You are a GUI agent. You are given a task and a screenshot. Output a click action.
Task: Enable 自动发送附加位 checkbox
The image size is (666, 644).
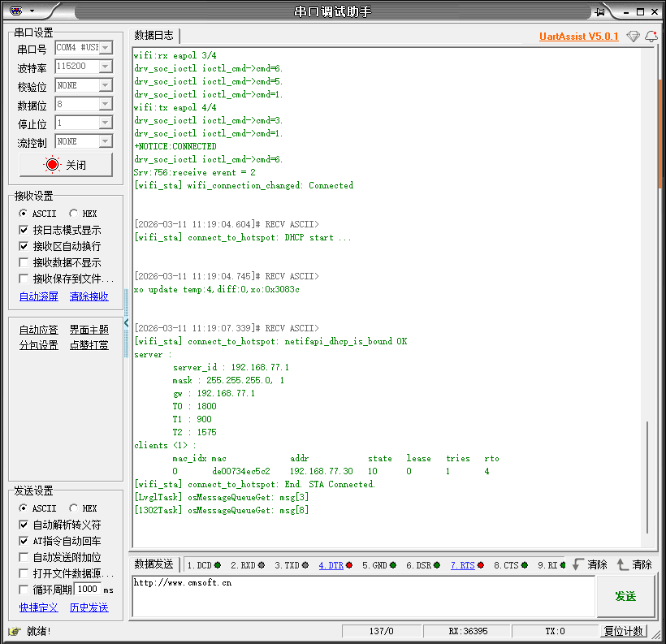coord(24,557)
